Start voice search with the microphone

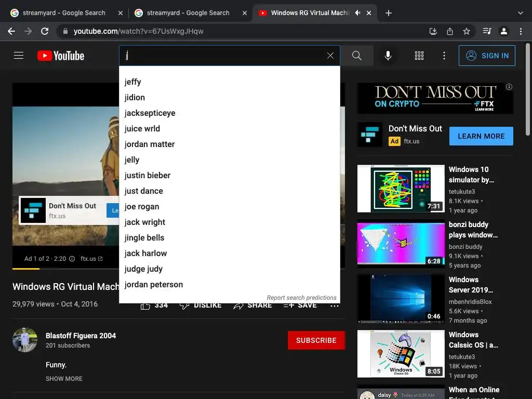click(388, 56)
